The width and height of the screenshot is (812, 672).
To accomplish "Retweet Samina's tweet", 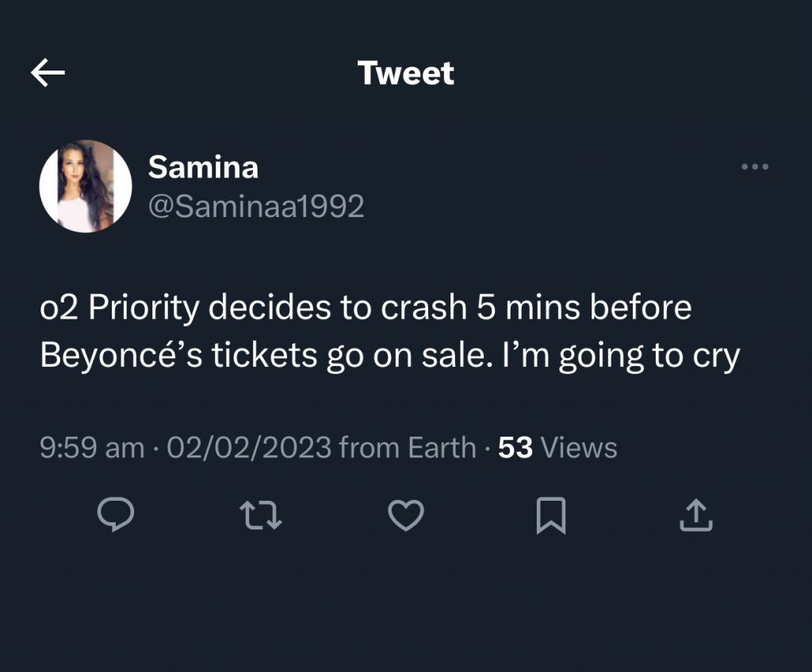I will tap(260, 515).
